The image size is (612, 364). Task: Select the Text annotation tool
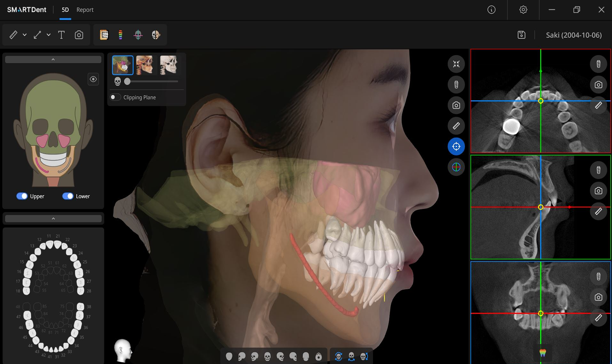click(61, 35)
